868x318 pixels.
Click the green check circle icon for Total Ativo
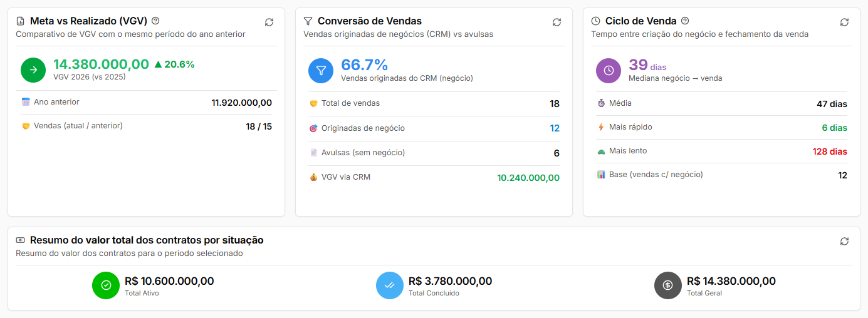[x=105, y=285]
